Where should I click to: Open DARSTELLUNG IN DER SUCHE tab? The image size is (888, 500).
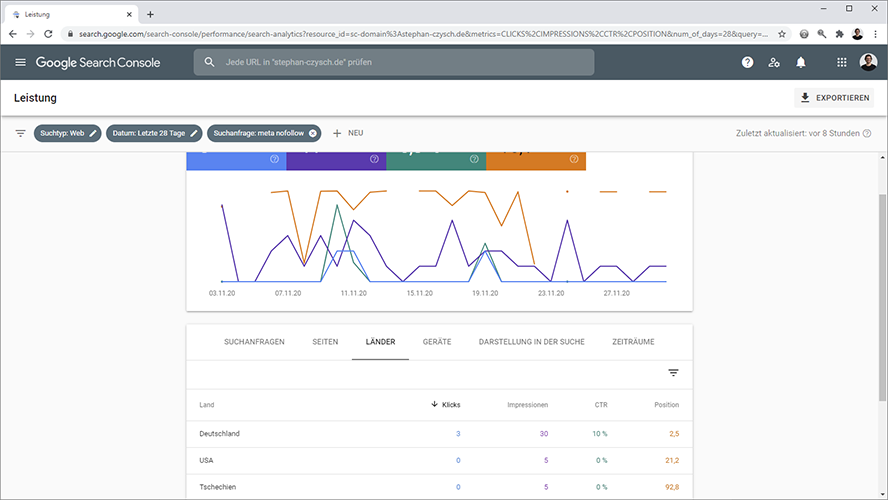(531, 342)
